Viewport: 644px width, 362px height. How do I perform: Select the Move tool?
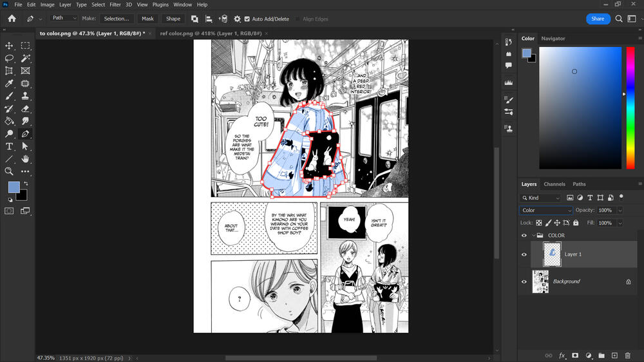click(10, 46)
